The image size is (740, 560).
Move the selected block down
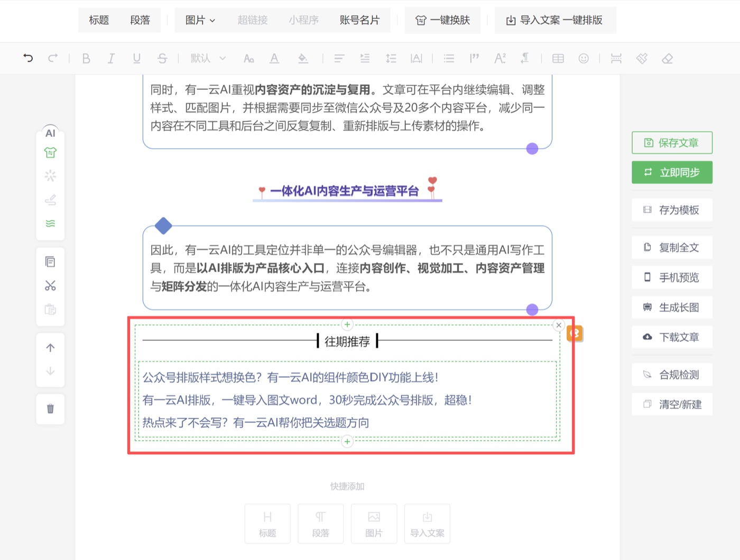coord(50,371)
